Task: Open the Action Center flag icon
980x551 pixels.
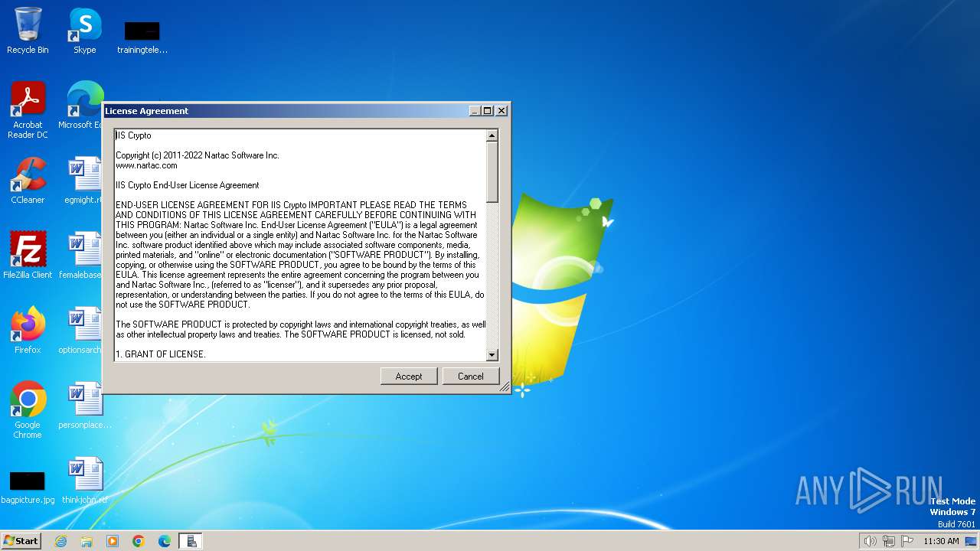Action: (907, 541)
